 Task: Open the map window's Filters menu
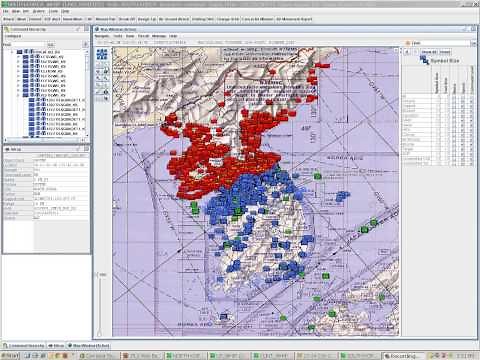144,36
